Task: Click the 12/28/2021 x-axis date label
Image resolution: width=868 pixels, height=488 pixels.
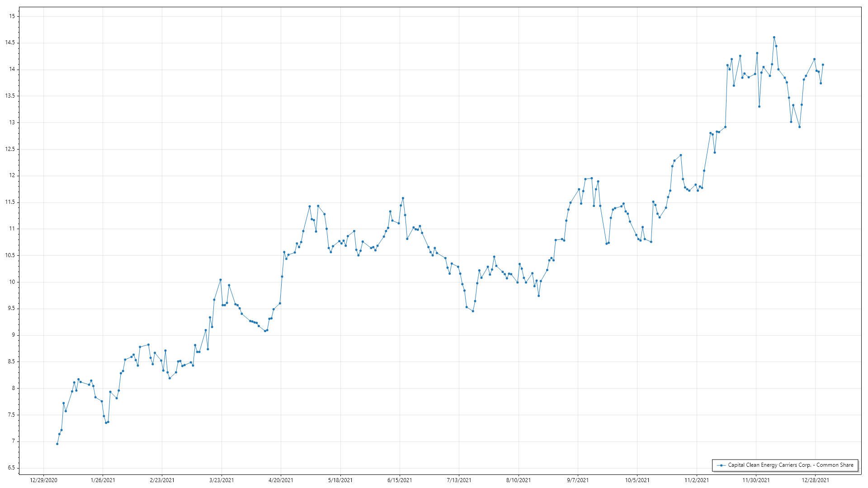Action: point(816,480)
